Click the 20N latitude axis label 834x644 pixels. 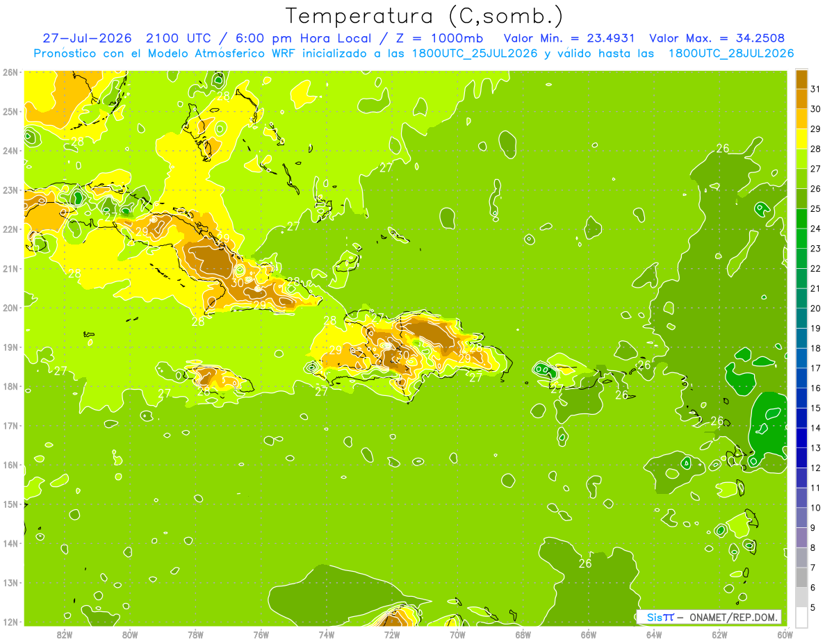pos(10,308)
